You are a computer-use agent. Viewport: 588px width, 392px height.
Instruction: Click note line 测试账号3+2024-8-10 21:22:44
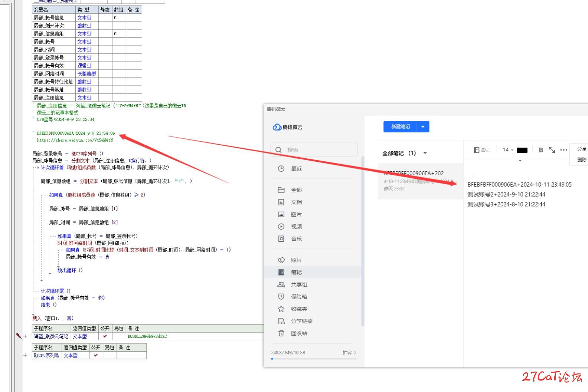[506, 204]
